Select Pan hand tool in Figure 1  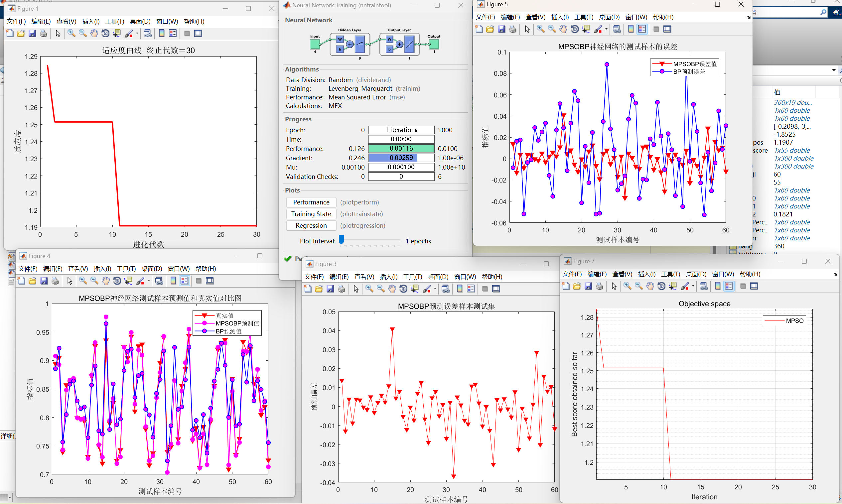pos(94,33)
